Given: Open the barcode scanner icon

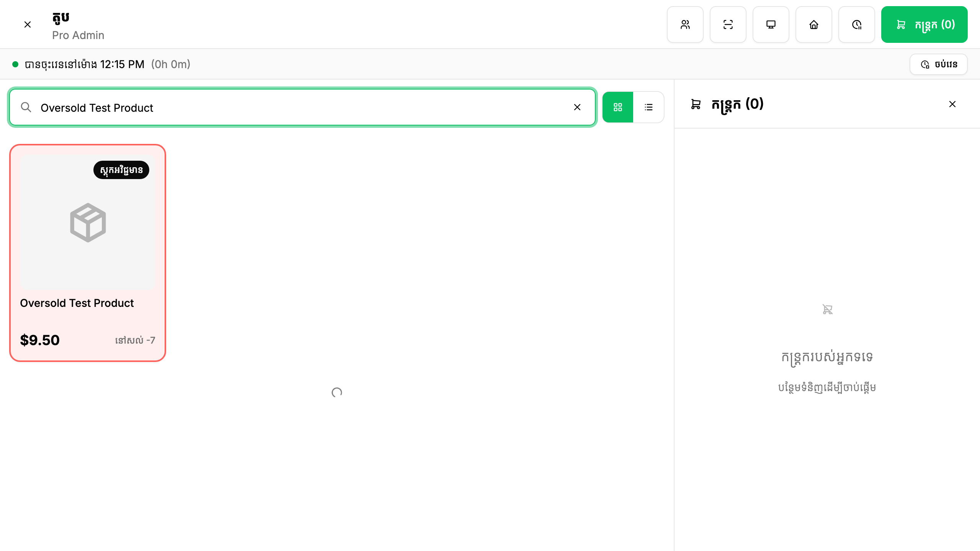Looking at the screenshot, I should 728,24.
